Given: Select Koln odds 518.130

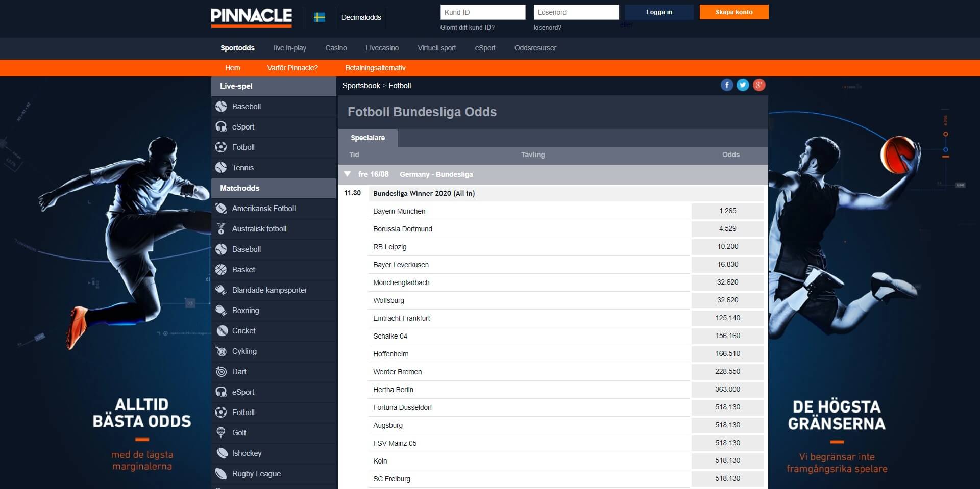Looking at the screenshot, I should [727, 460].
